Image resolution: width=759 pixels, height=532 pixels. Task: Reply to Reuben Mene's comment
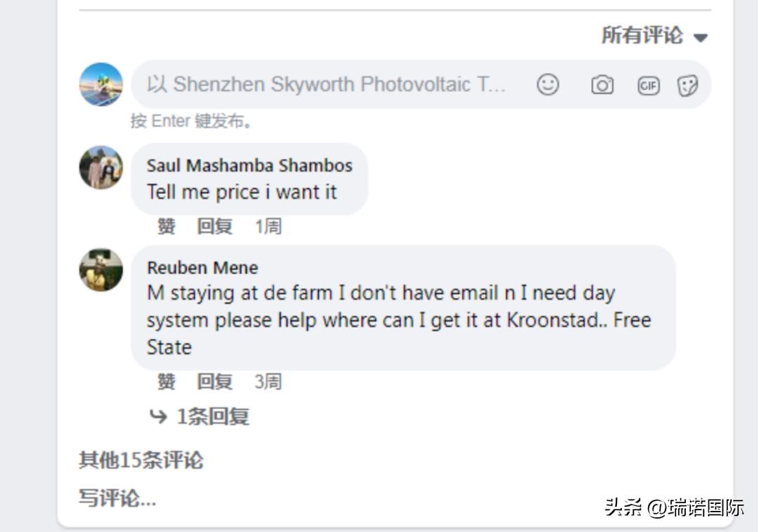pos(214,382)
